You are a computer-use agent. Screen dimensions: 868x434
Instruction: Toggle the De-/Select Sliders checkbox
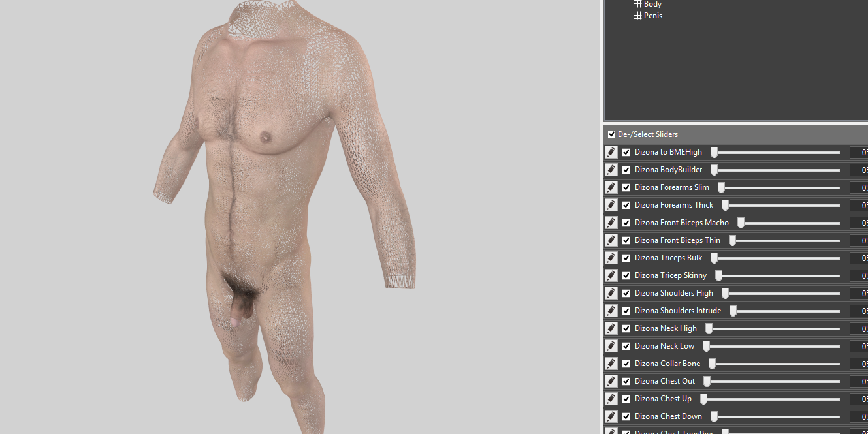coord(611,134)
